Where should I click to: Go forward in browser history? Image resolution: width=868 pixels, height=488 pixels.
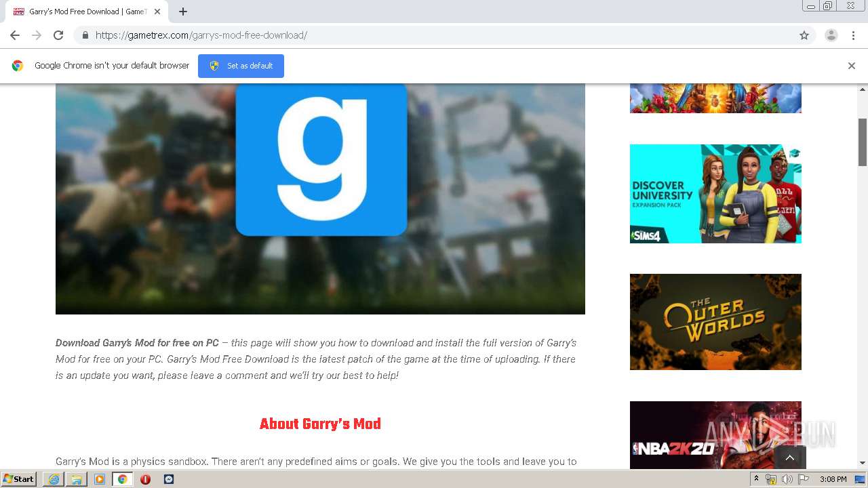pos(37,35)
